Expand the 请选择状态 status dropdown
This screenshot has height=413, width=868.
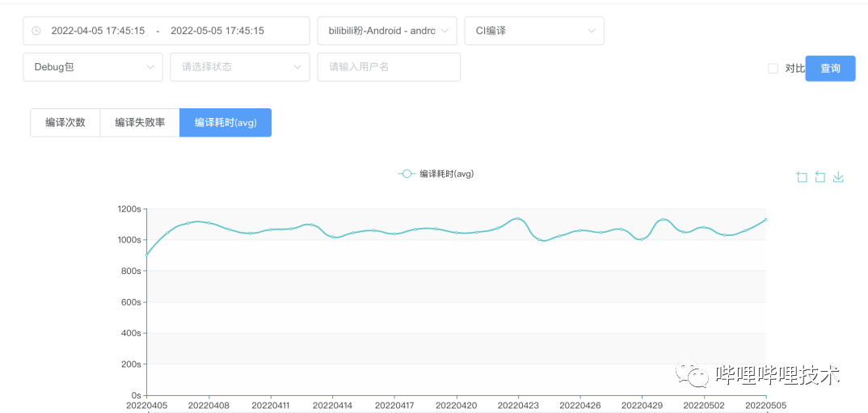click(x=239, y=67)
